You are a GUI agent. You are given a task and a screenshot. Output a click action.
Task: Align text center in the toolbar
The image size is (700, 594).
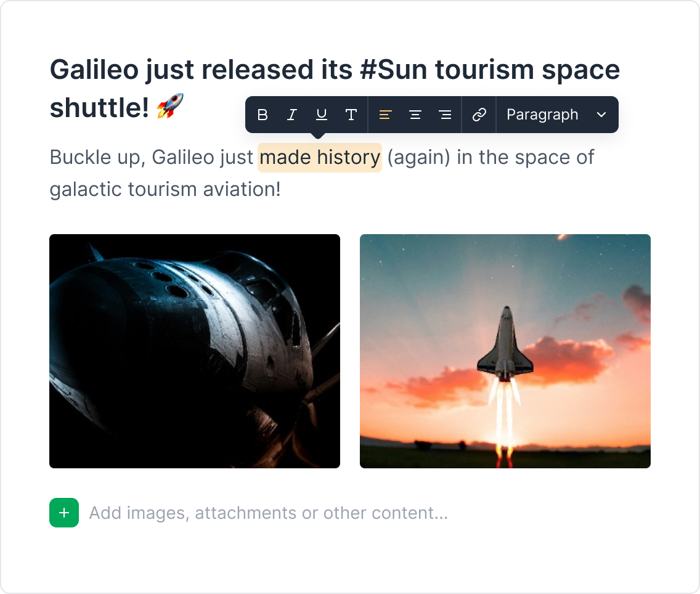[415, 115]
